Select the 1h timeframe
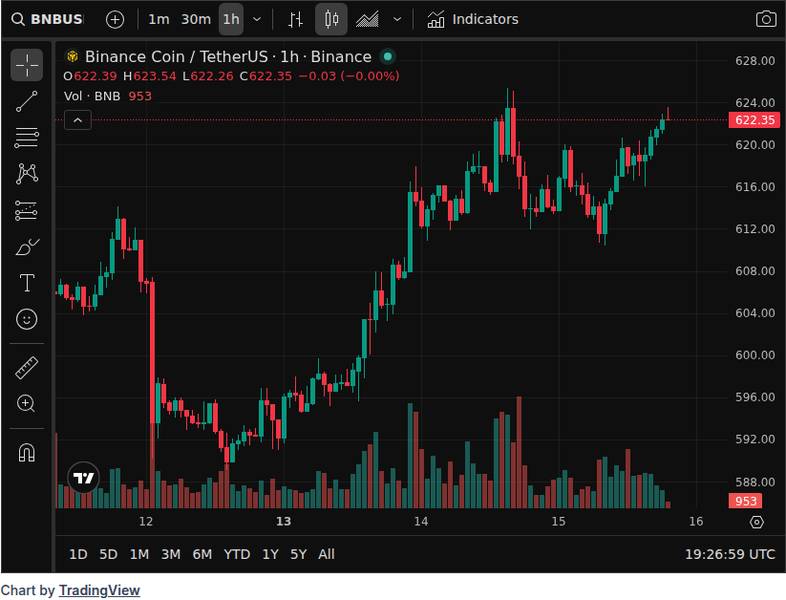This screenshot has height=600, width=786. [x=231, y=20]
